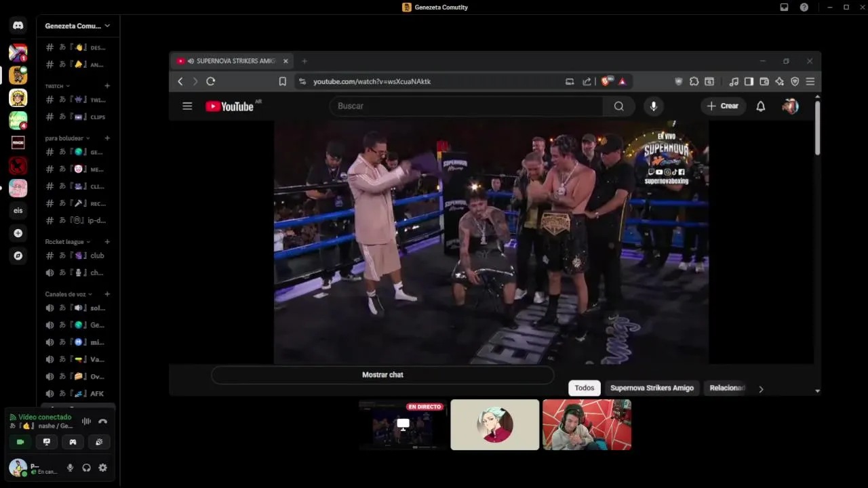
Task: Open YouTube guide hamburger menu
Action: pos(187,106)
